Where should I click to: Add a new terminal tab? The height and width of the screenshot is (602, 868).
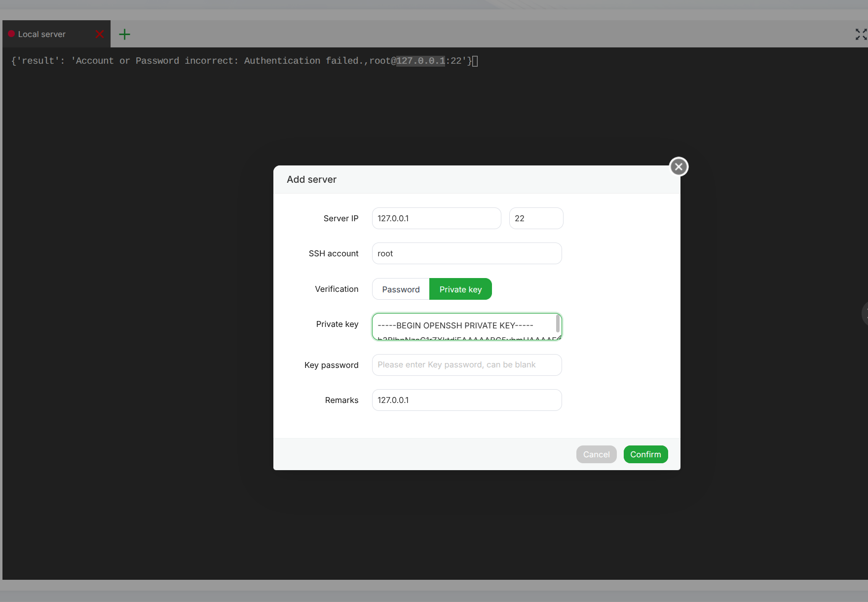125,34
